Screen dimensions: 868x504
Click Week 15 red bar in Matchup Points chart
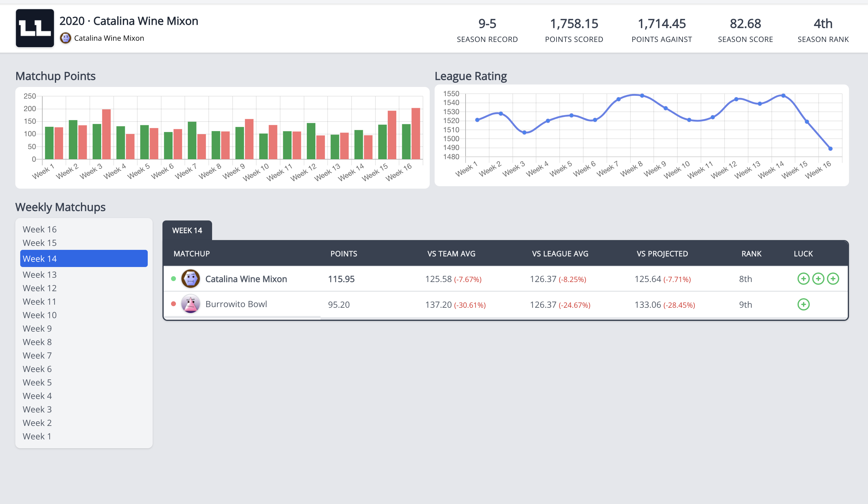point(392,135)
